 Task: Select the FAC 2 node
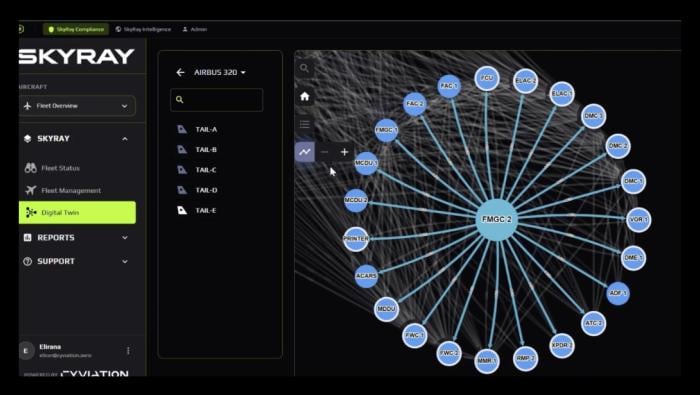point(414,104)
